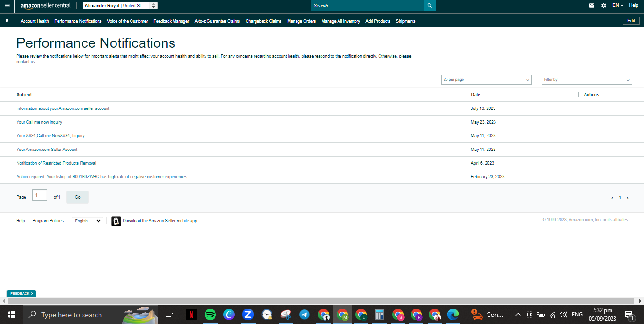Show hidden system tray icons
Image resolution: width=644 pixels, height=324 pixels.
[518, 315]
